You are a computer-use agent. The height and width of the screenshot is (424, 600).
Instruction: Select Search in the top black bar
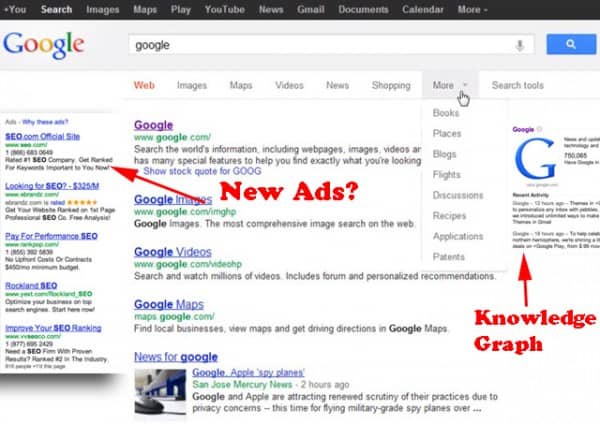tap(56, 9)
